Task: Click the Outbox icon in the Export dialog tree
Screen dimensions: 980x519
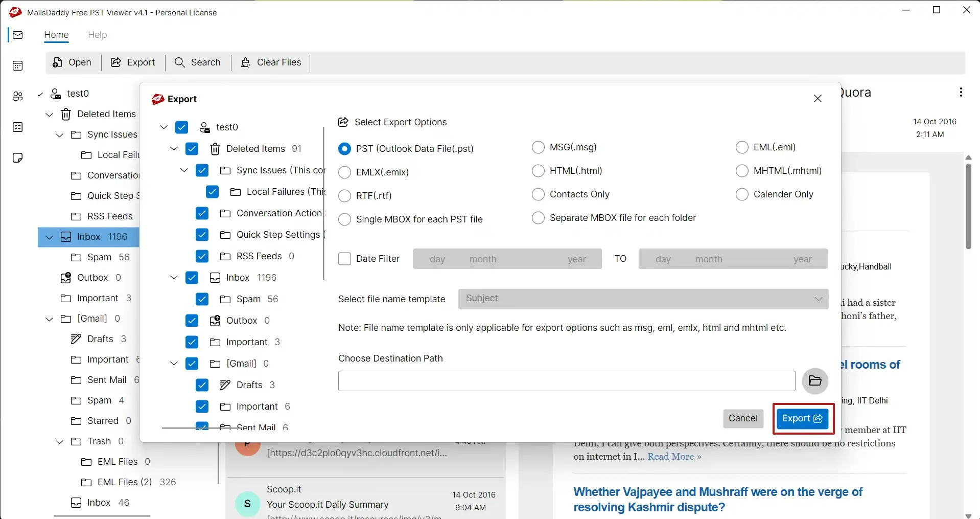Action: pyautogui.click(x=215, y=321)
